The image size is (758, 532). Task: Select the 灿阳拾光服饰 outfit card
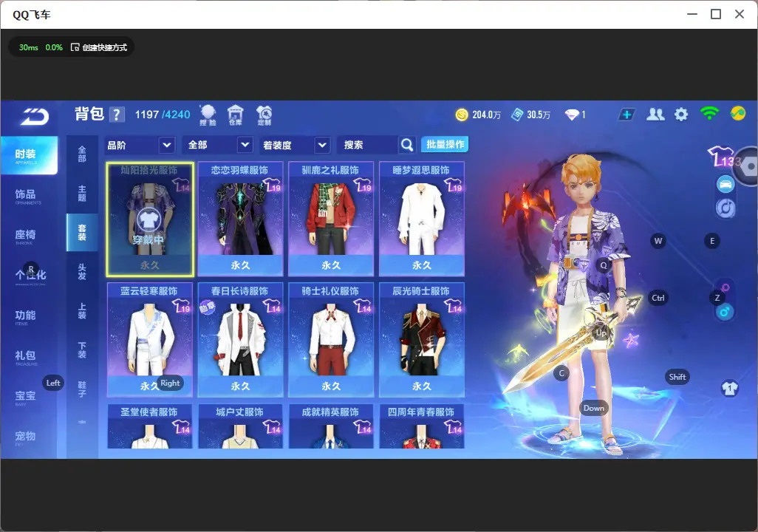point(150,219)
